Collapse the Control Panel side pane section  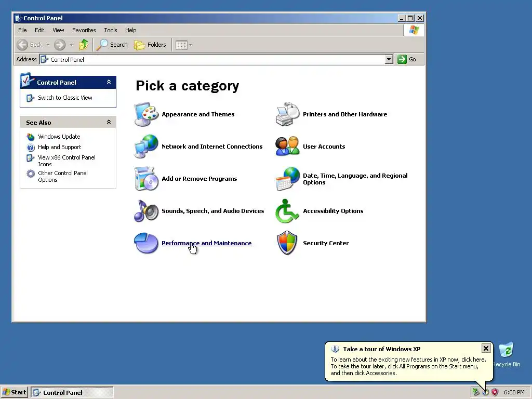point(109,82)
